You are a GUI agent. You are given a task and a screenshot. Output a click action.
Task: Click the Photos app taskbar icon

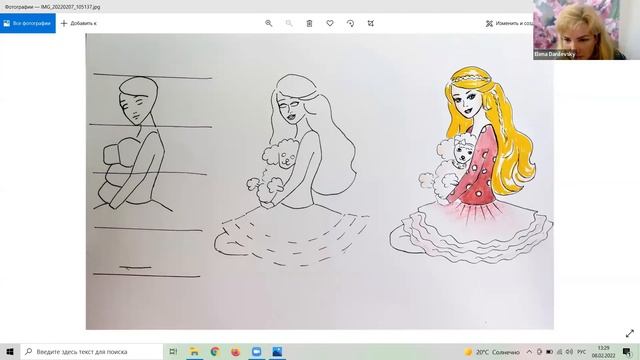point(277,351)
